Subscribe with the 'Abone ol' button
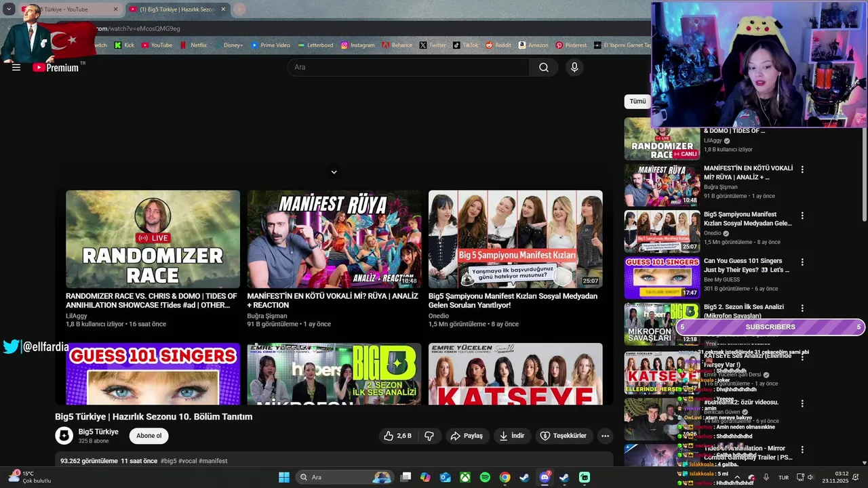Viewport: 868px width, 488px height. tap(149, 436)
